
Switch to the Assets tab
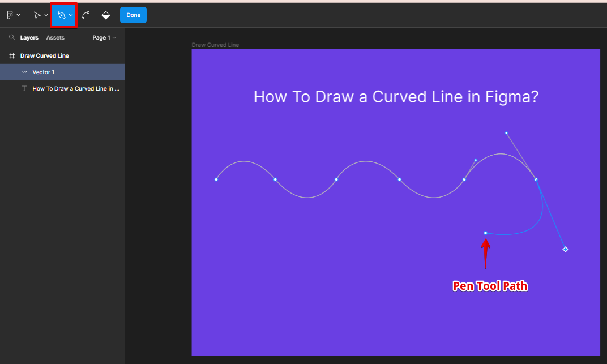55,38
